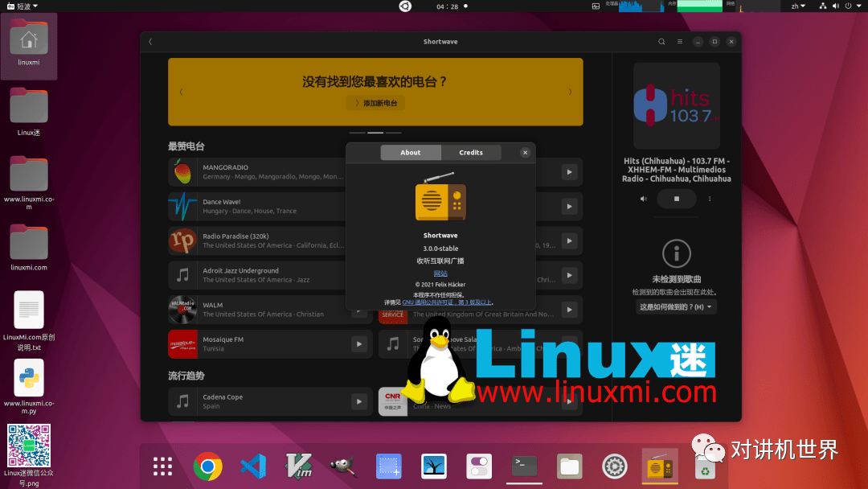Click the Mosaique FM red logo
868x489 pixels.
coord(182,344)
